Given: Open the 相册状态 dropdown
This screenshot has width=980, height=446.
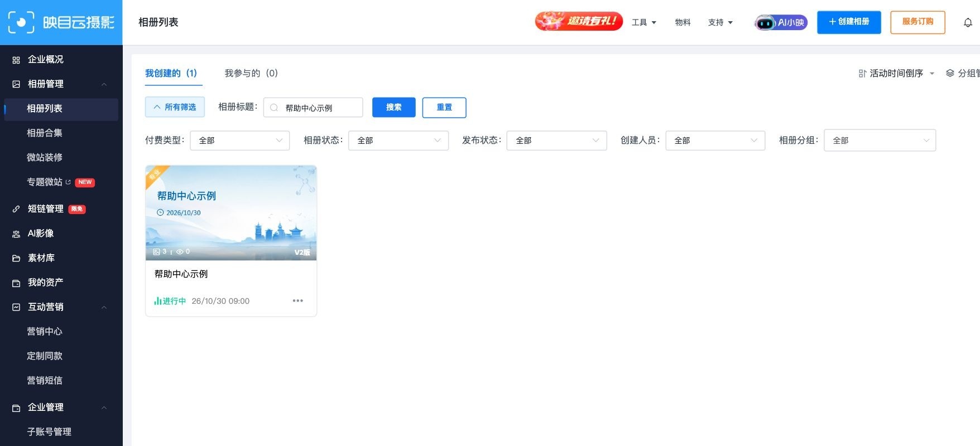Looking at the screenshot, I should tap(398, 140).
